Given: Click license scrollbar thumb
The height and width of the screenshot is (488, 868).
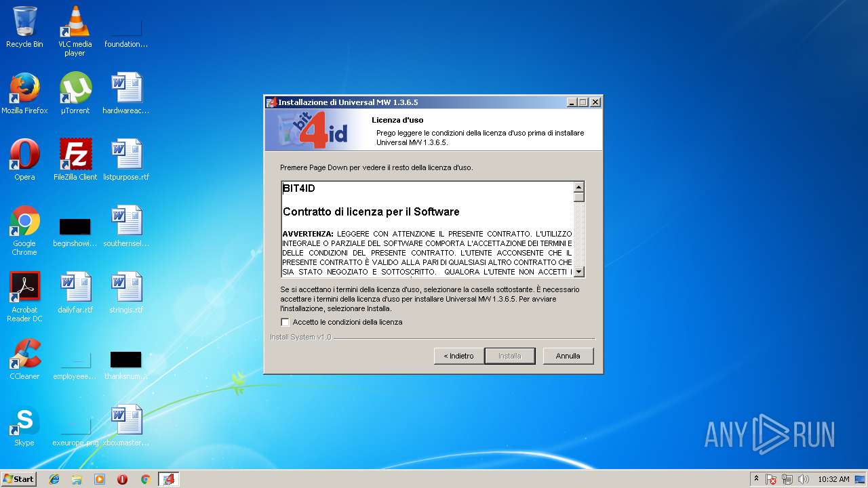Looking at the screenshot, I should 579,197.
